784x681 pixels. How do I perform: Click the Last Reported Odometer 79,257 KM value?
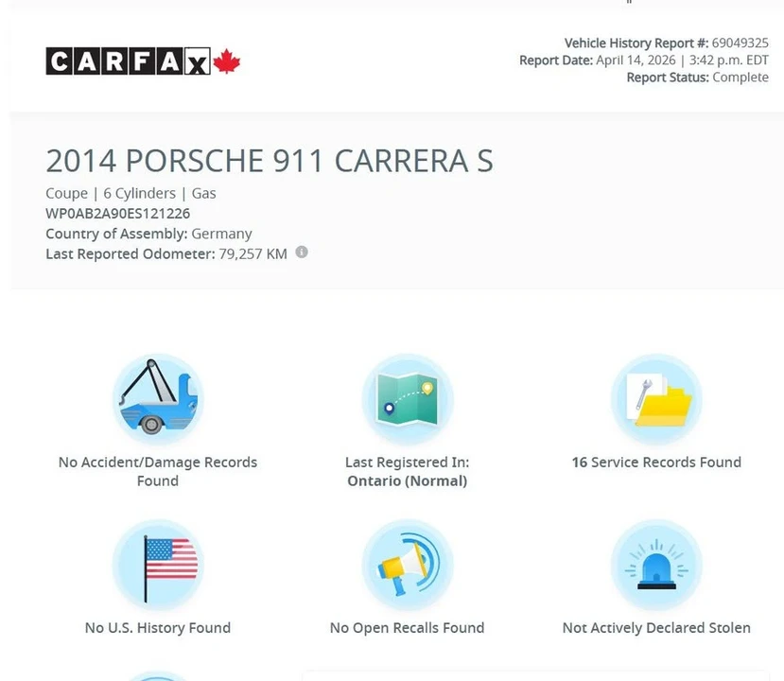(253, 254)
